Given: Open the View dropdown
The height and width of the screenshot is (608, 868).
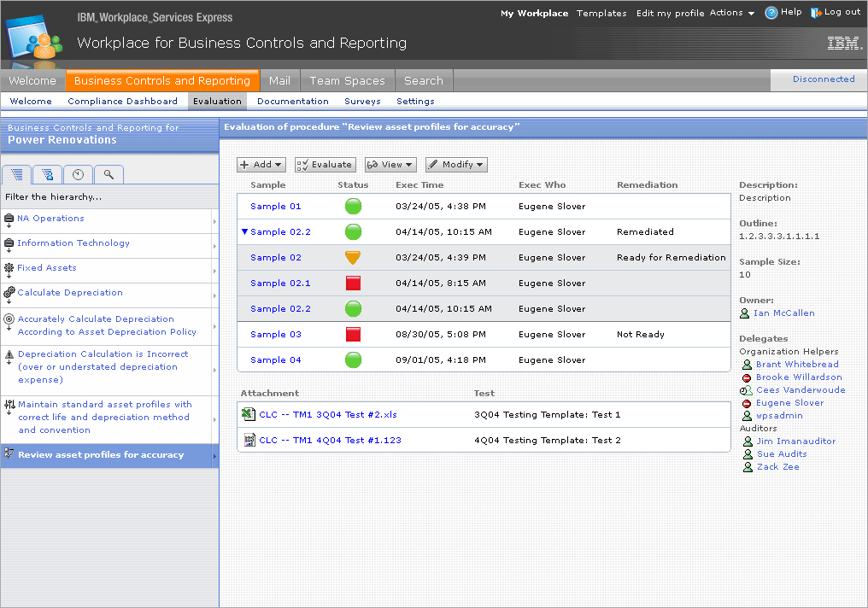Looking at the screenshot, I should tap(390, 164).
